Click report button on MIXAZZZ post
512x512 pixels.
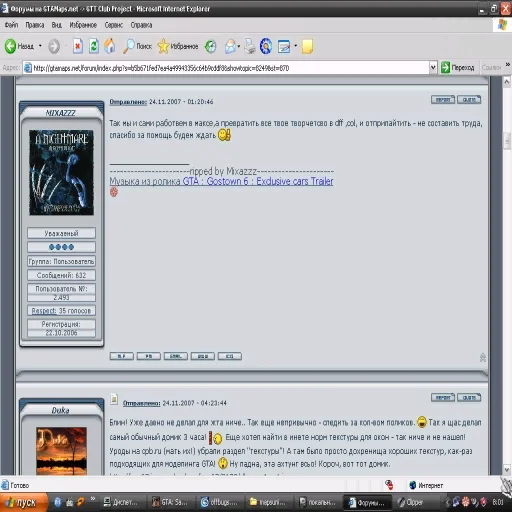click(x=443, y=100)
